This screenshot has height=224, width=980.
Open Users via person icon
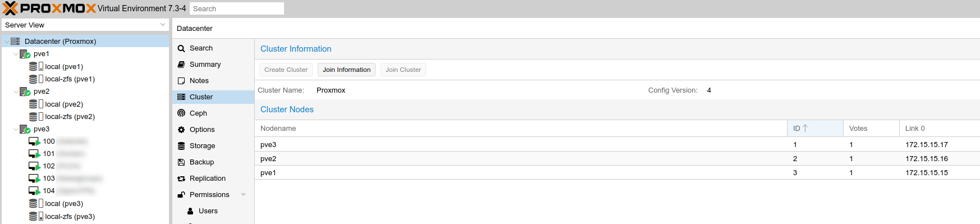[190, 211]
